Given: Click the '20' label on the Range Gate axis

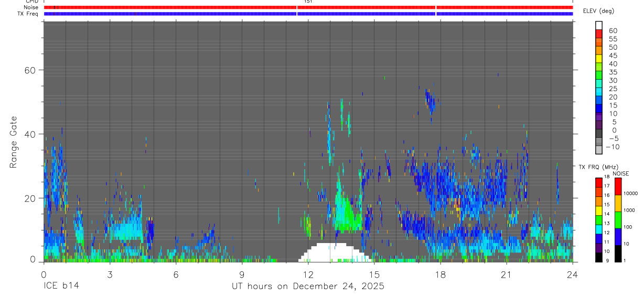Looking at the screenshot, I should tap(31, 198).
